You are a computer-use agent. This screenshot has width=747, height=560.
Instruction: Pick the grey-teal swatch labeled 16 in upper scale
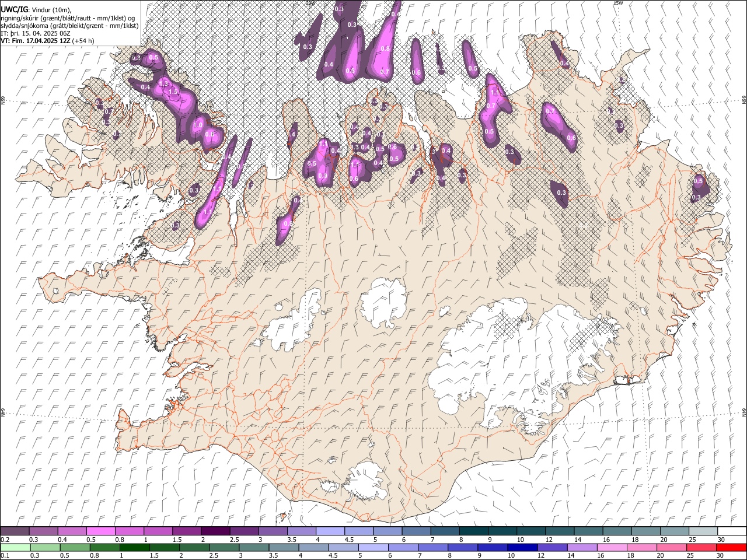click(x=617, y=531)
